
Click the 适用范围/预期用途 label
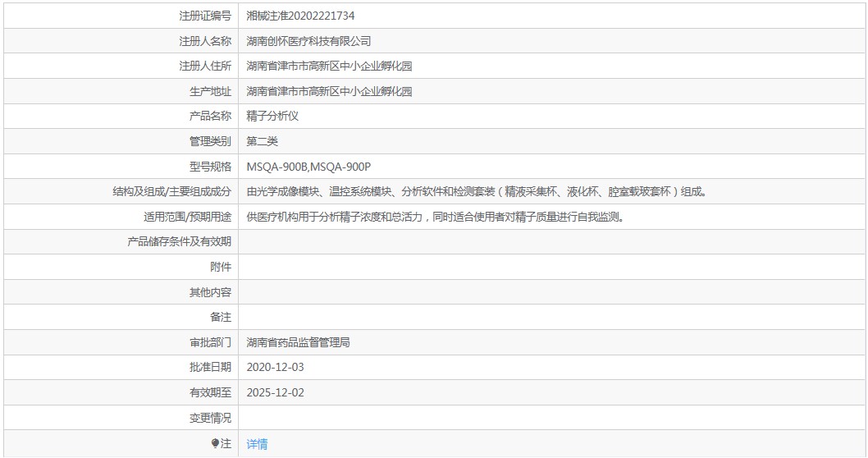[188, 217]
